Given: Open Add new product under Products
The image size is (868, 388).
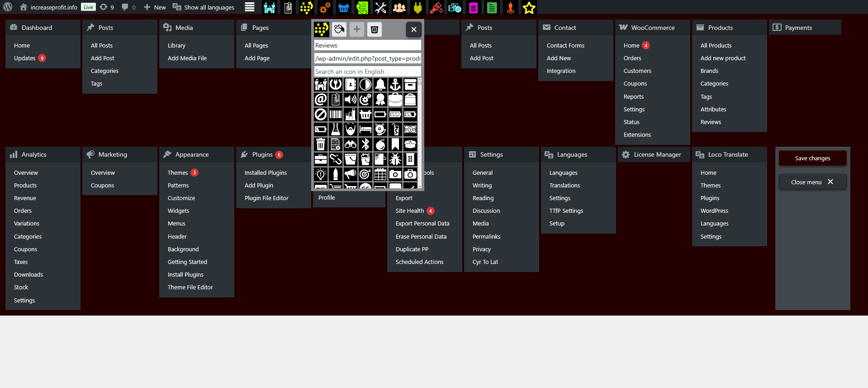Looking at the screenshot, I should [723, 58].
